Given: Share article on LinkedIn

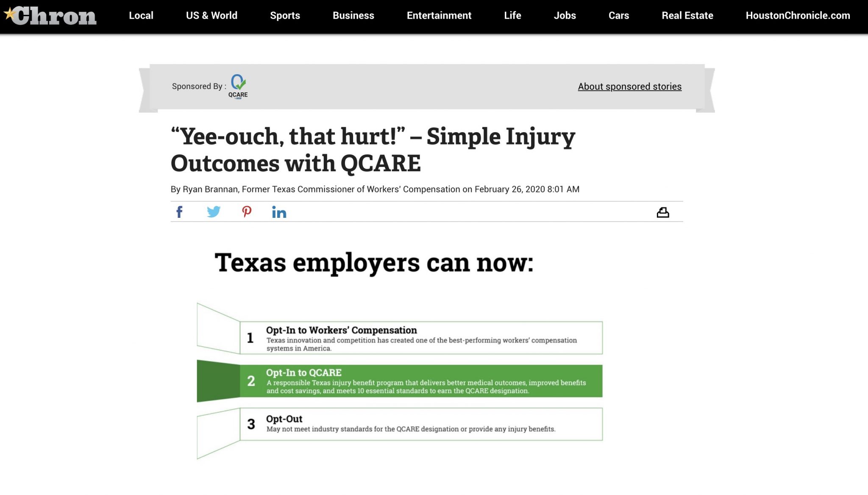Looking at the screenshot, I should tap(279, 212).
